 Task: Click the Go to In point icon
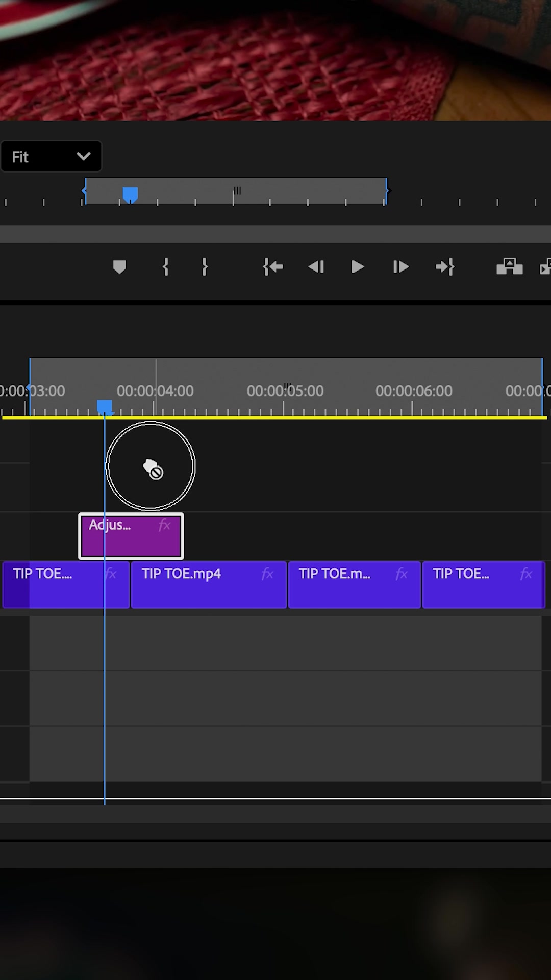point(273,267)
